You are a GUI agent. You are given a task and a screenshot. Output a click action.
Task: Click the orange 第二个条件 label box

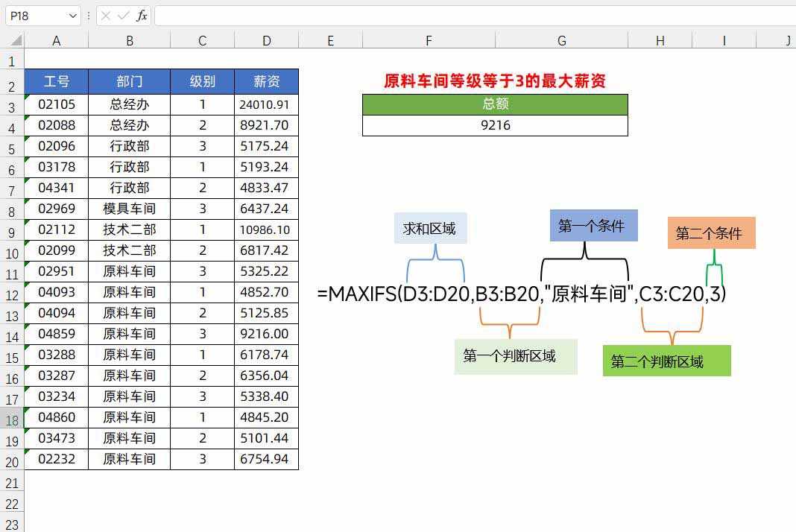coord(711,233)
